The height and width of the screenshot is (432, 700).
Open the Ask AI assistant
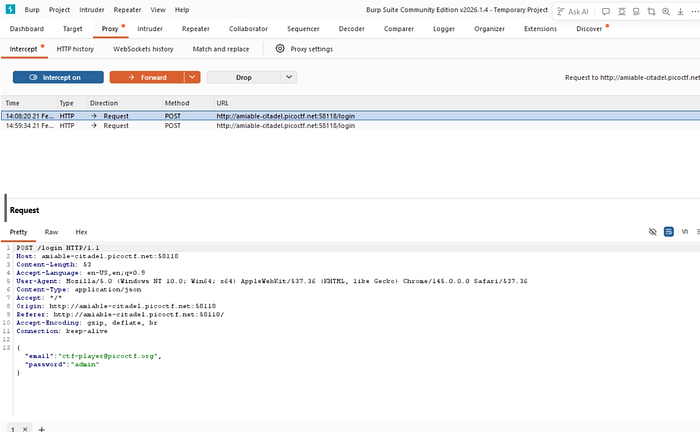[x=573, y=12]
